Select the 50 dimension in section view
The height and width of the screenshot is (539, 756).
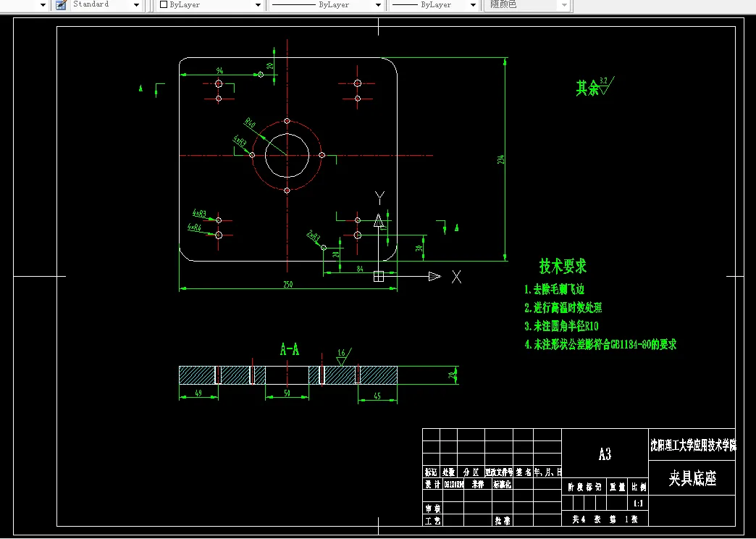pyautogui.click(x=287, y=393)
